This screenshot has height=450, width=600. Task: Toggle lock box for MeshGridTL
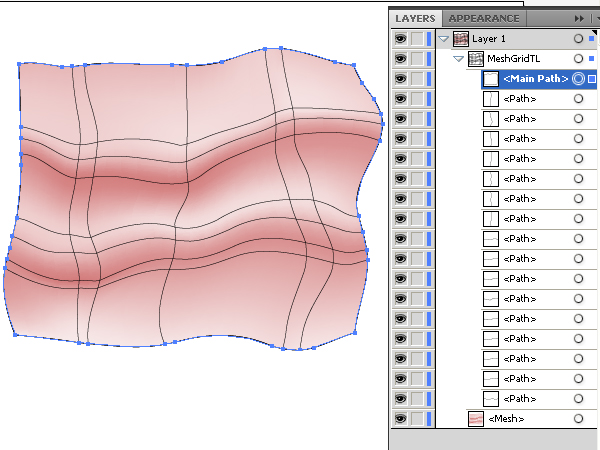click(x=417, y=59)
